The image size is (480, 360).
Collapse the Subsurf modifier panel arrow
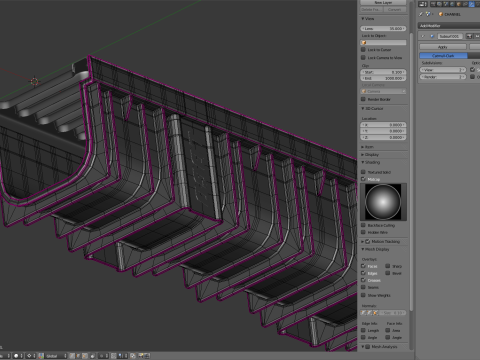tap(423, 36)
